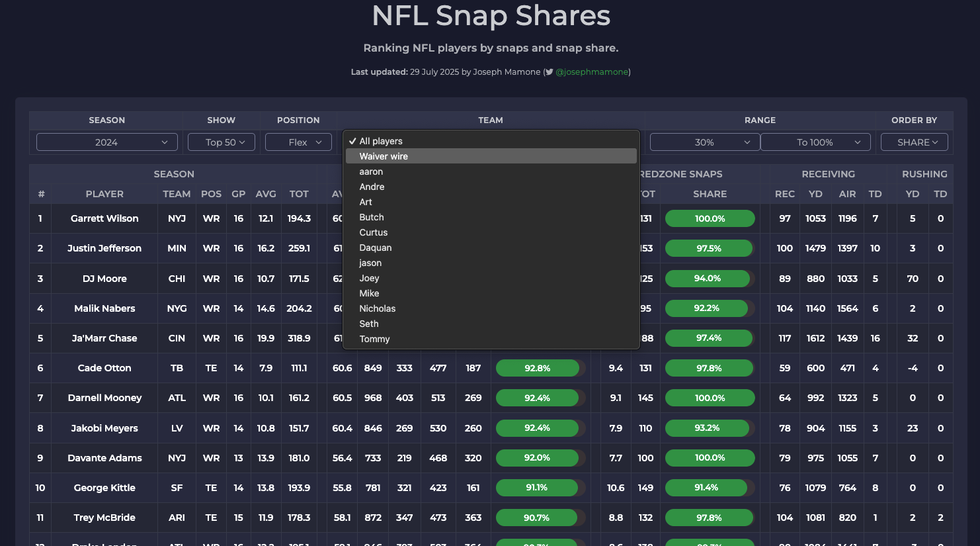The width and height of the screenshot is (980, 546).
Task: Click the GP column header
Action: pos(239,194)
